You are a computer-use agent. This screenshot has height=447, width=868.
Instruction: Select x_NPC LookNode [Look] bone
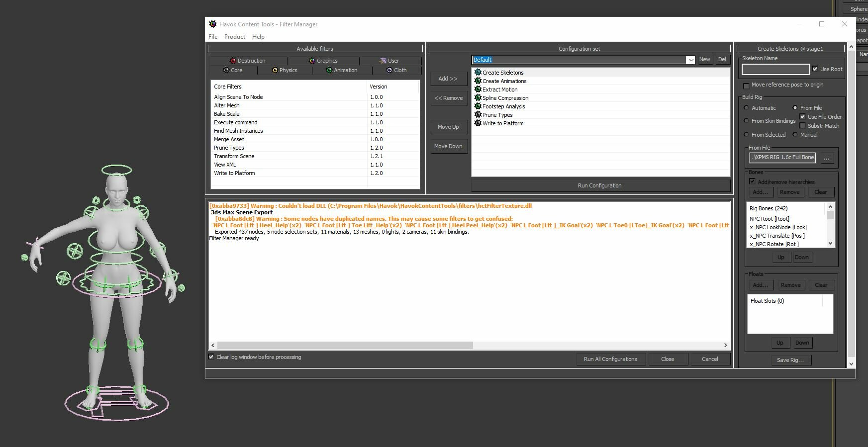coord(778,227)
